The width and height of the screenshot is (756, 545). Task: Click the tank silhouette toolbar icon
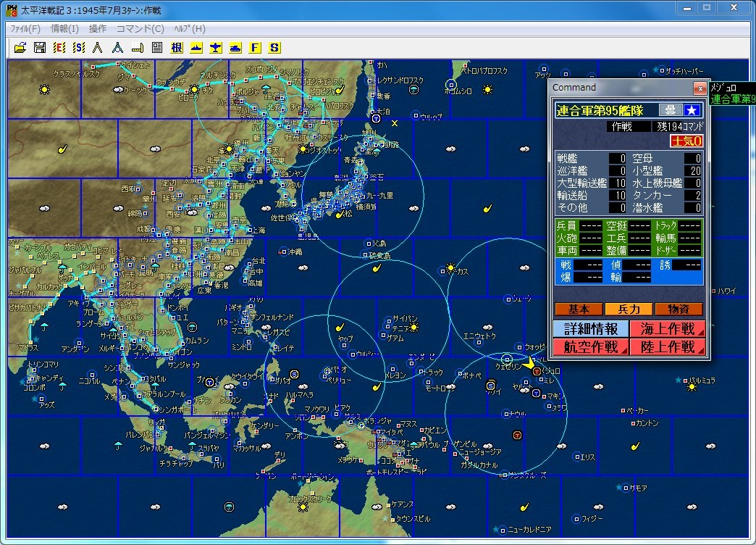point(235,47)
